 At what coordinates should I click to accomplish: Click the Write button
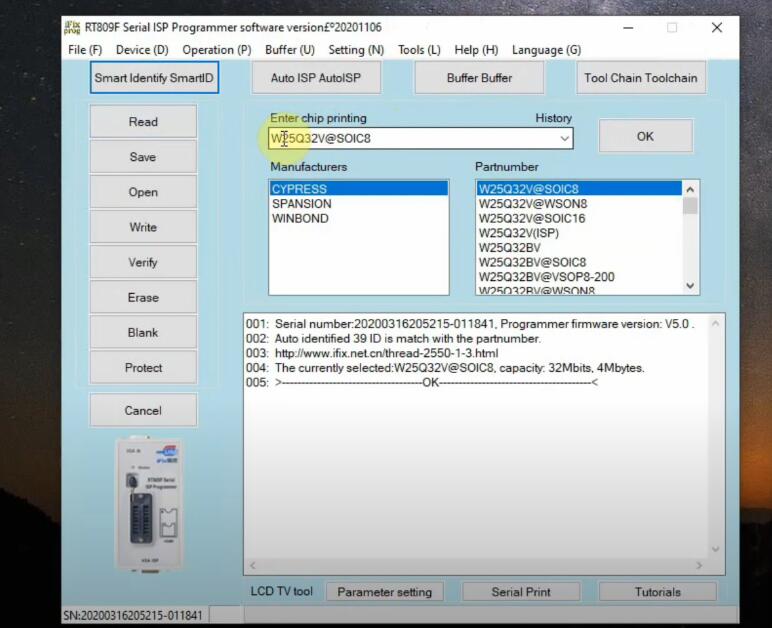(x=143, y=227)
